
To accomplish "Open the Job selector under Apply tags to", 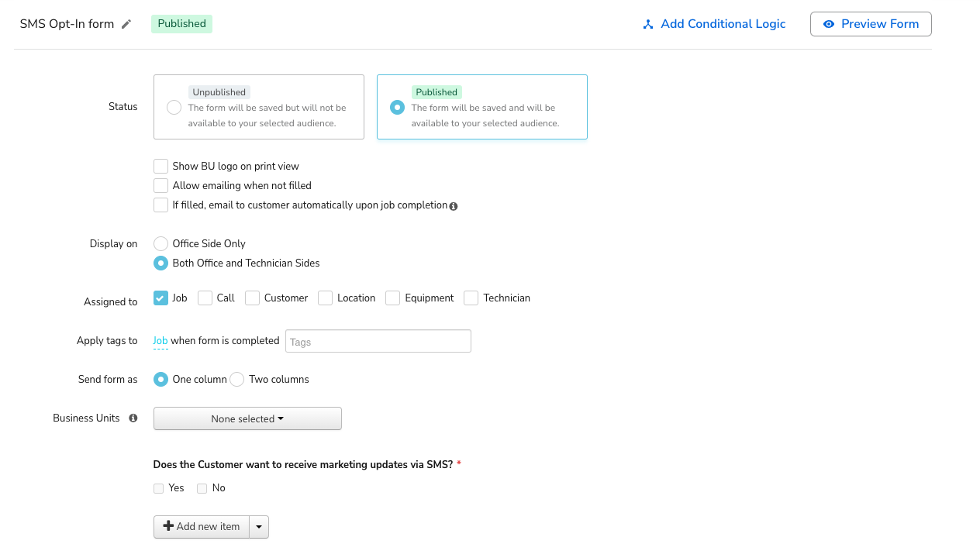I will pos(160,340).
